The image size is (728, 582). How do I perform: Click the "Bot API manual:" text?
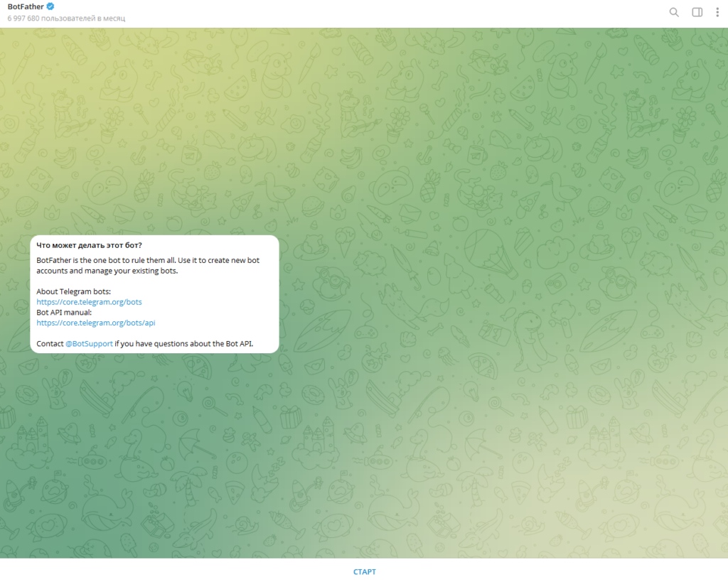[64, 313]
